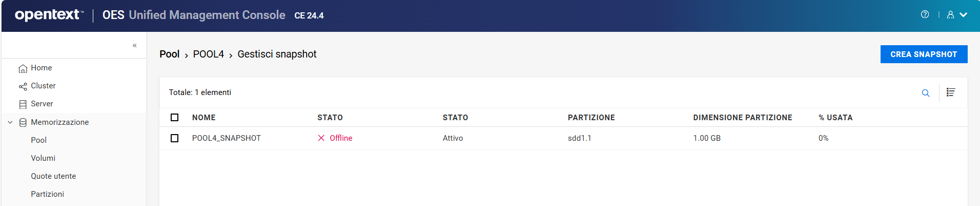Viewport: 980px width, 206px height.
Task: Click the Memorizzazione database icon
Action: [x=23, y=122]
